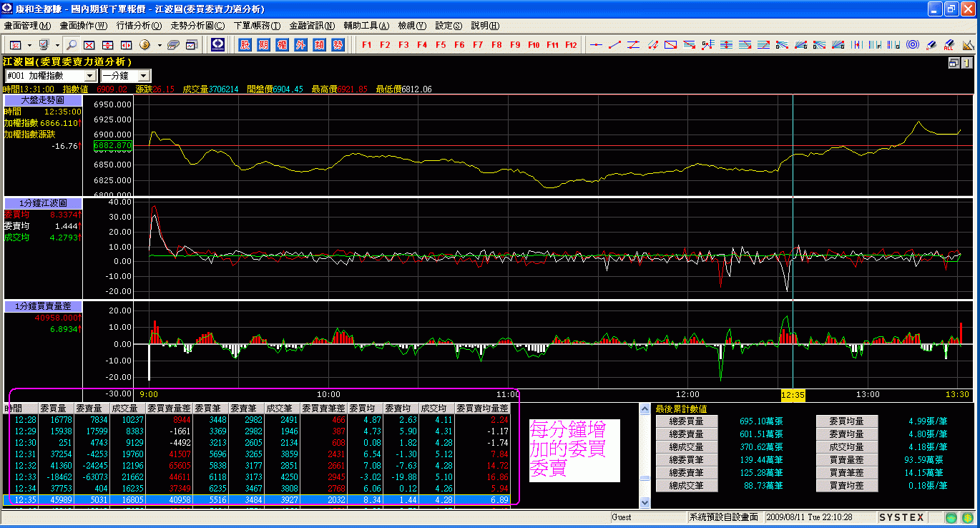Open the 走勢分析圖(C) menu
This screenshot has width=980, height=528.
[197, 26]
